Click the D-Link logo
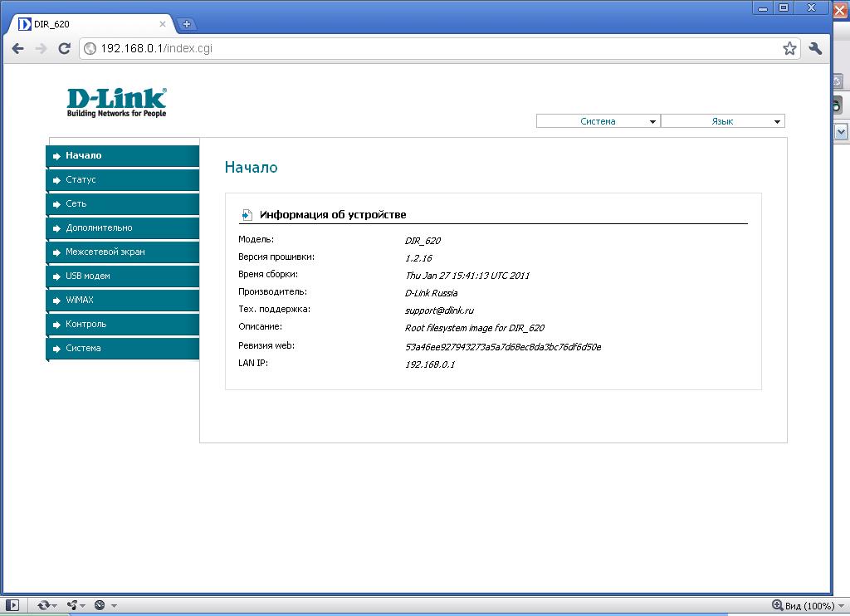 [x=116, y=102]
